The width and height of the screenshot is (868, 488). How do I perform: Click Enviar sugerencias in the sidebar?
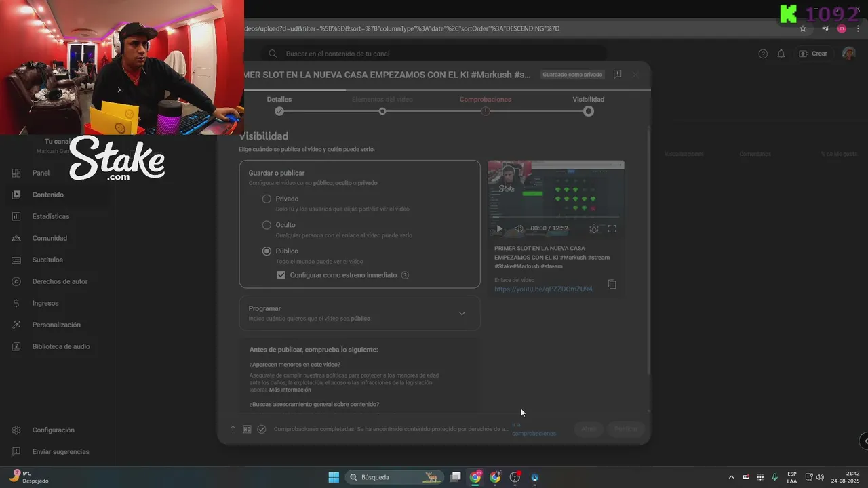60,451
